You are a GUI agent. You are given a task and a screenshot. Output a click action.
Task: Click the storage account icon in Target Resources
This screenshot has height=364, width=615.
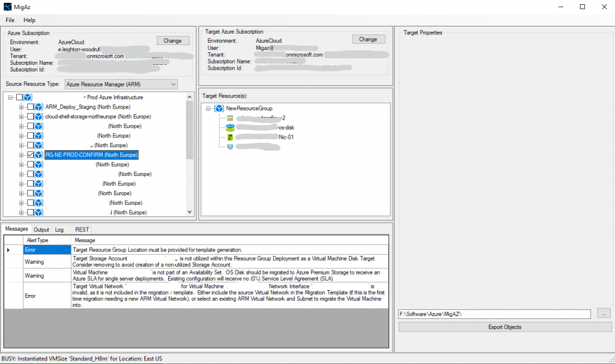[230, 118]
